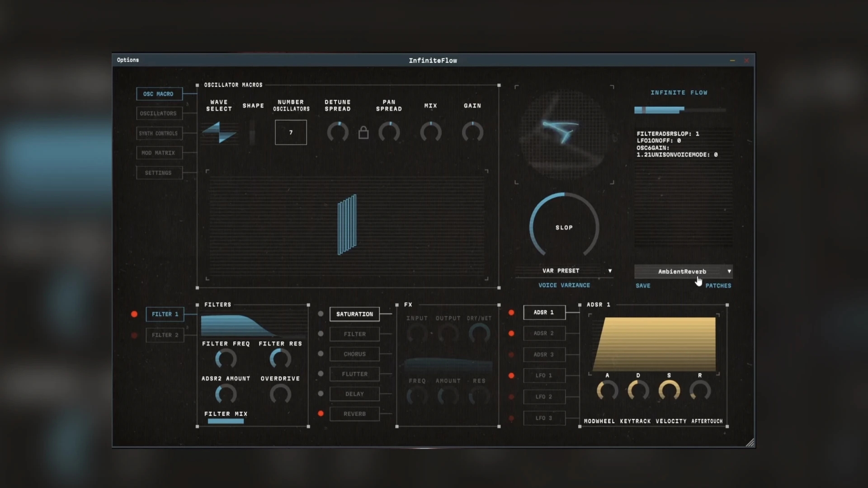Image resolution: width=868 pixels, height=488 pixels.
Task: Click the padlock icon beside Detune Spread
Action: point(363,132)
